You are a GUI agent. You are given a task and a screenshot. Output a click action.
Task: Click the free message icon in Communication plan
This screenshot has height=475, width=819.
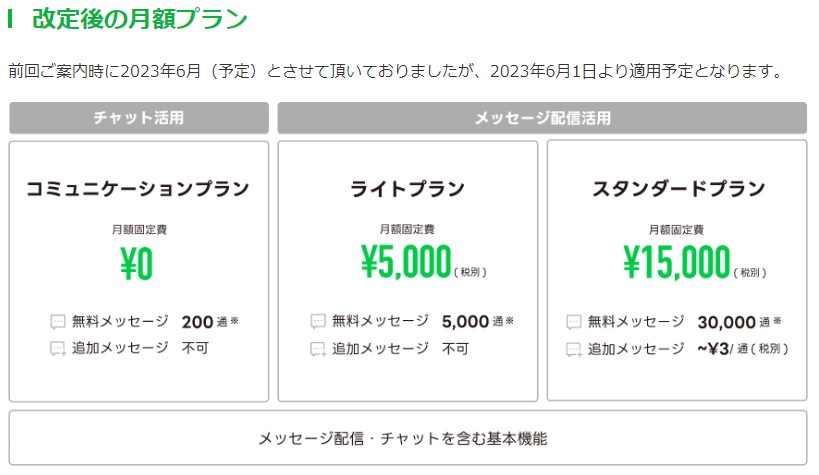[x=58, y=322]
